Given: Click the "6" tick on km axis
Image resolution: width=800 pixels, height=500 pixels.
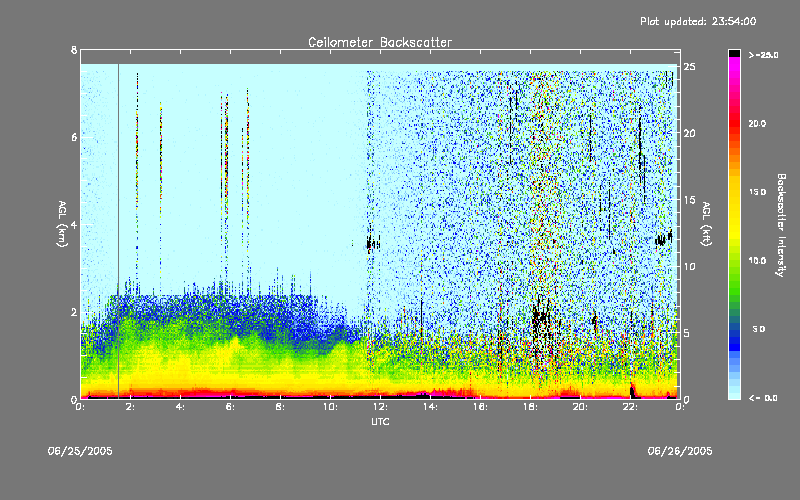Looking at the screenshot, I should click(x=74, y=137).
